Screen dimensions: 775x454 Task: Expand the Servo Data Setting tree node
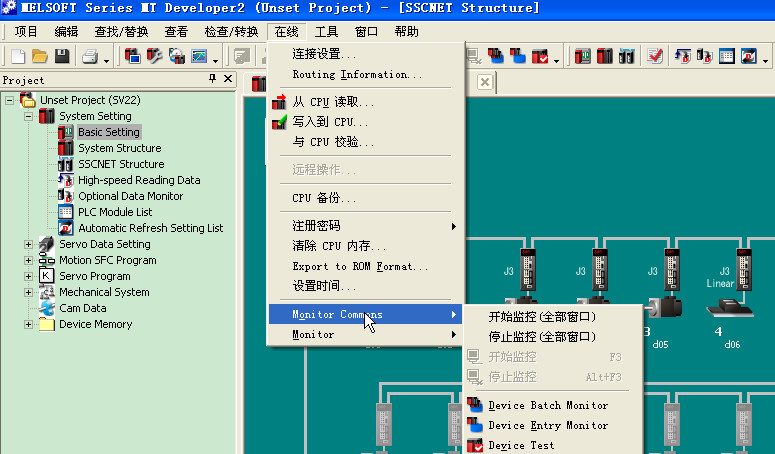(x=28, y=244)
